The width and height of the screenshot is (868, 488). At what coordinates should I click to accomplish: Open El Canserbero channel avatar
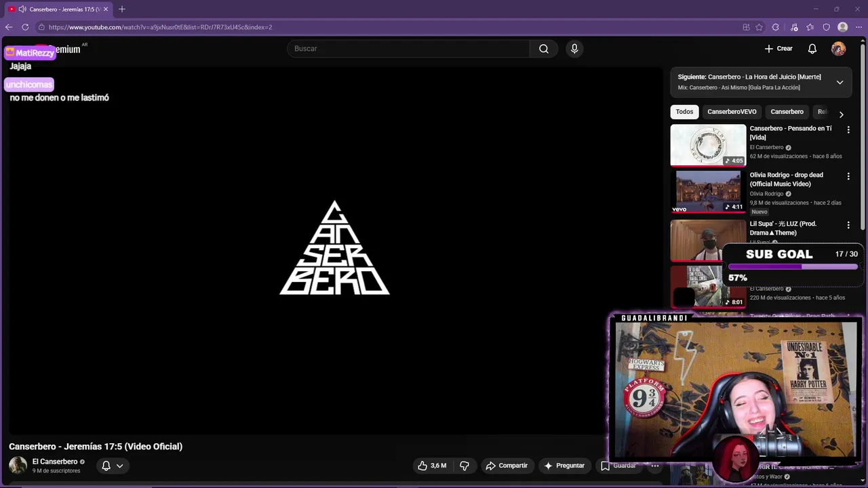18,466
